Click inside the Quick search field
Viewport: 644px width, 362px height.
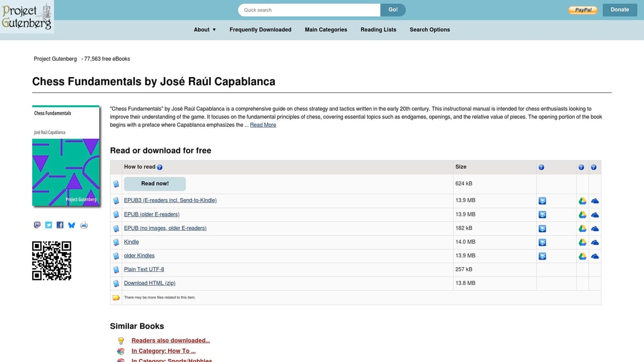[x=309, y=10]
